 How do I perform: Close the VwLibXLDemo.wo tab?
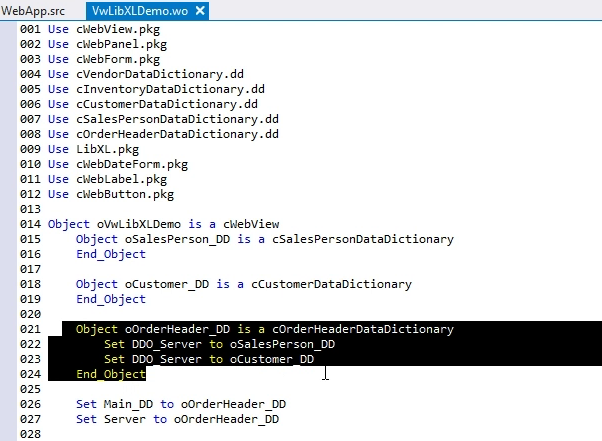pos(201,10)
